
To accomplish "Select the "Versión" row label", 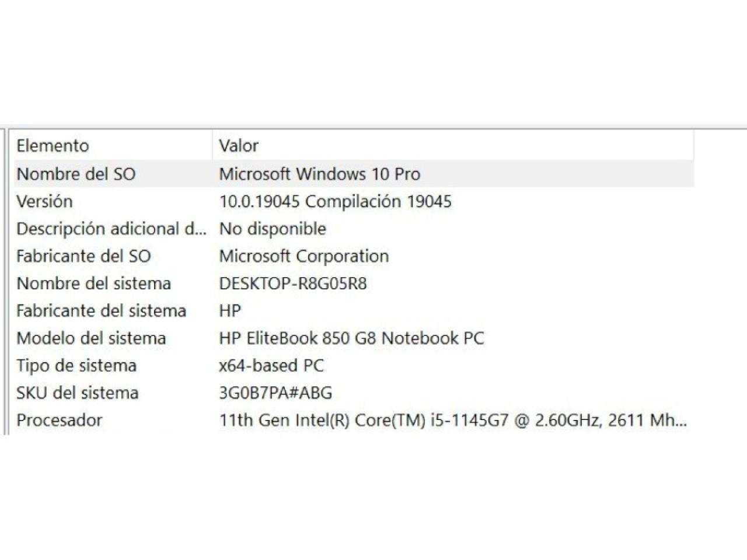I will coord(44,201).
